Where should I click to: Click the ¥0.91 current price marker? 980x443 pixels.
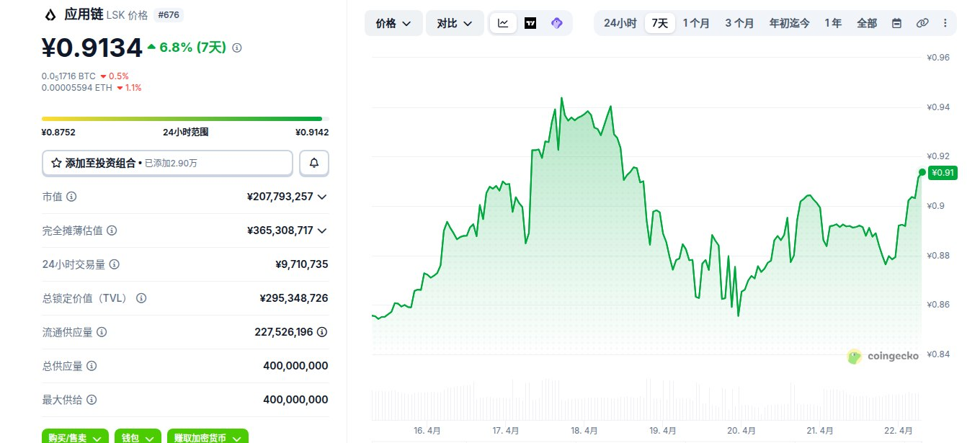(943, 172)
